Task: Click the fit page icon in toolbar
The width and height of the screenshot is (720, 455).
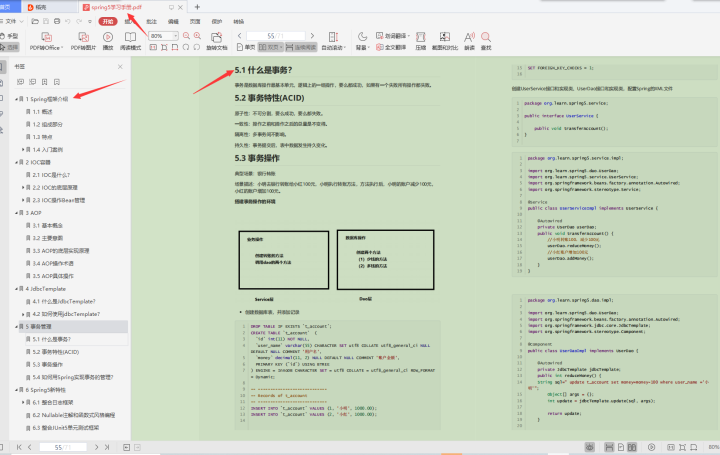Action: pyautogui.click(x=164, y=47)
